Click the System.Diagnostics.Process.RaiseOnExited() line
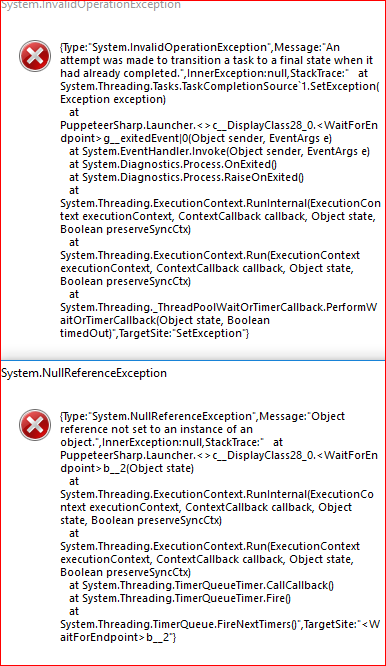 coord(186,177)
